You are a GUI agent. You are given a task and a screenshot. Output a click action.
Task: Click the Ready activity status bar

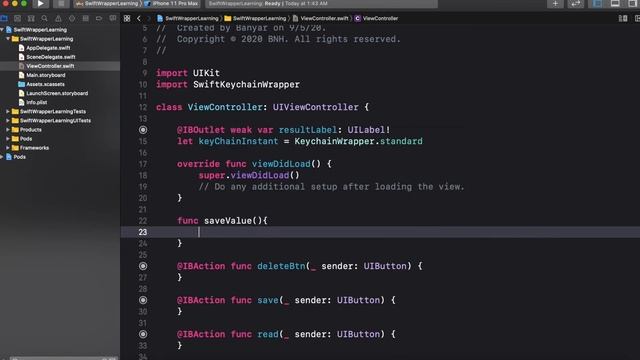(x=321, y=3)
